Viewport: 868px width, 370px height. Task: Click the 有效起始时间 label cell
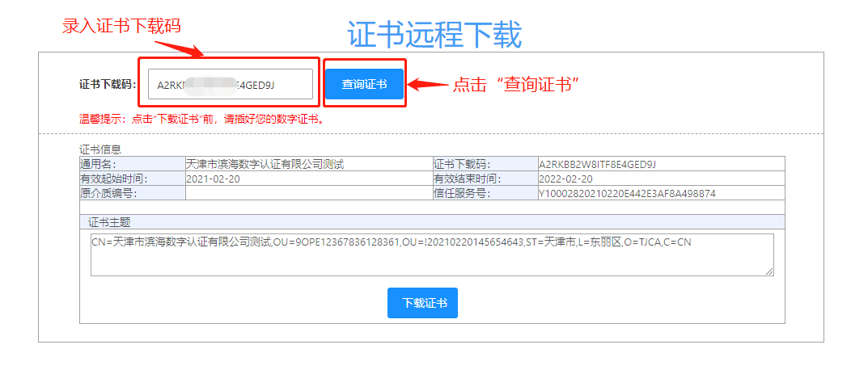click(133, 179)
